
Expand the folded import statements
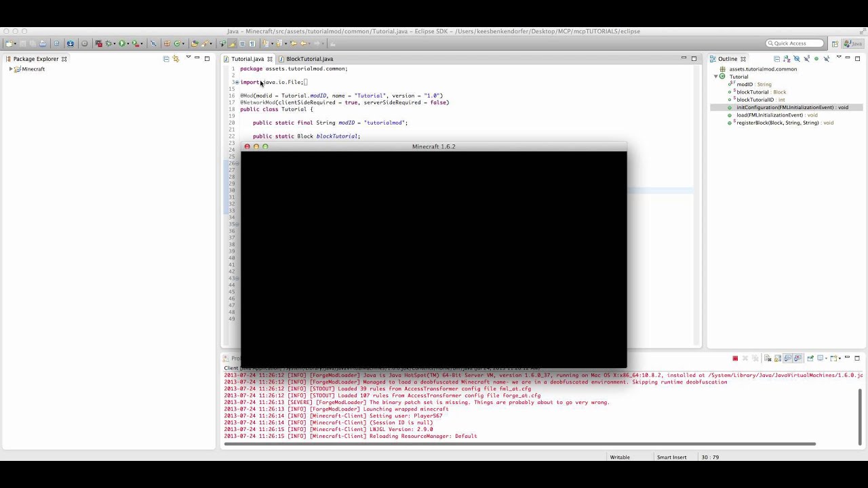tap(237, 82)
